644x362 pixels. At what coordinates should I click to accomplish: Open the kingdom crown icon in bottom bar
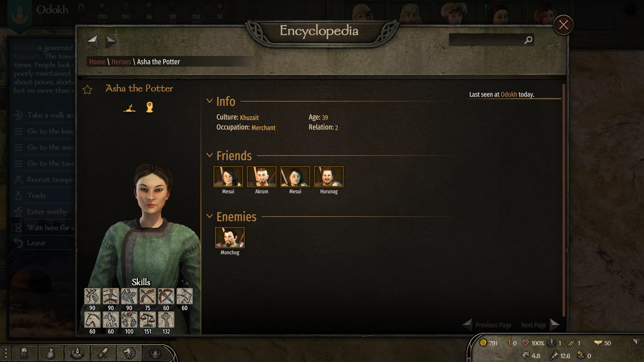pos(155,353)
